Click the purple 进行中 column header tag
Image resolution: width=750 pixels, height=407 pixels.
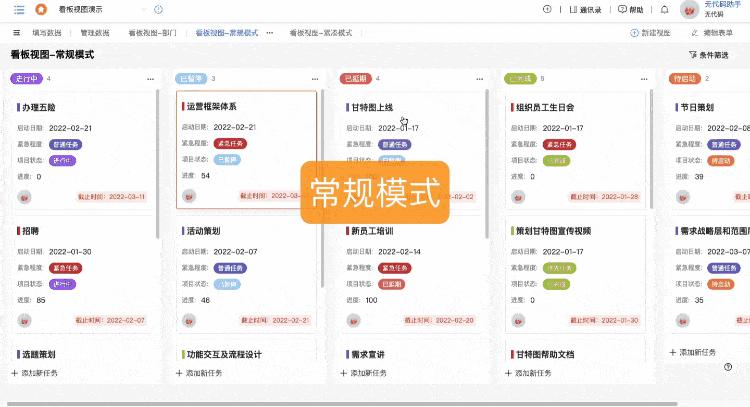click(26, 78)
